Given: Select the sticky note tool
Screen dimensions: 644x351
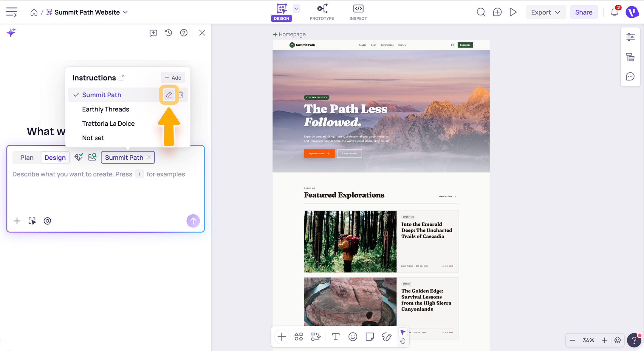Looking at the screenshot, I should coord(370,337).
